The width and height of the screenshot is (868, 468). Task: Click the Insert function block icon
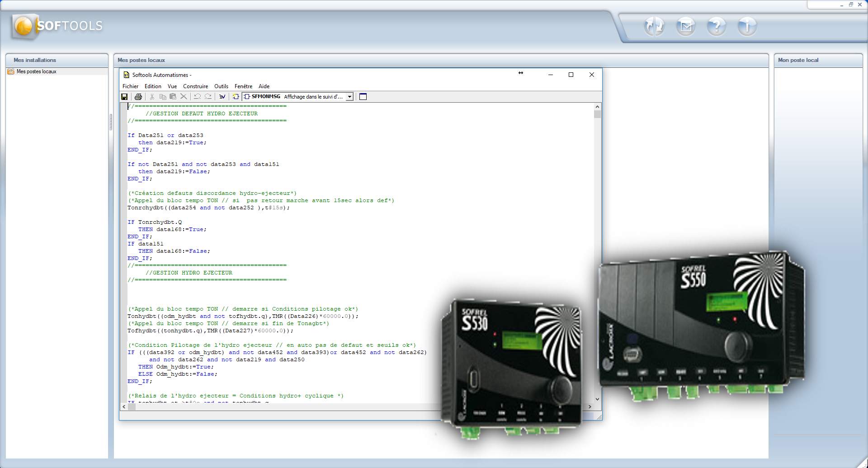point(236,97)
